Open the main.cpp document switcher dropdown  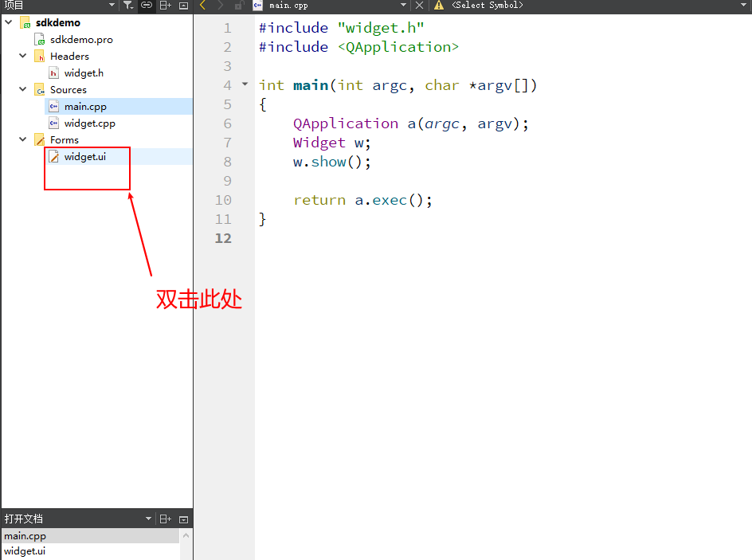pos(403,6)
